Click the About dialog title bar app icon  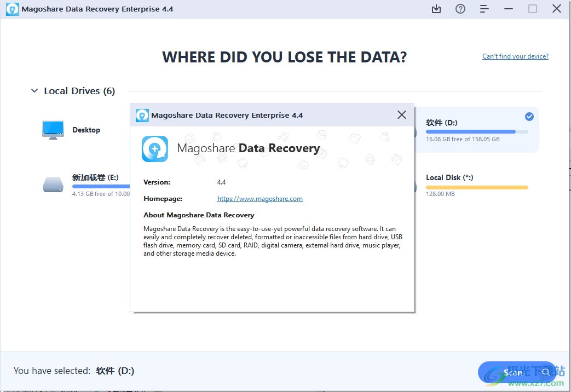point(142,115)
